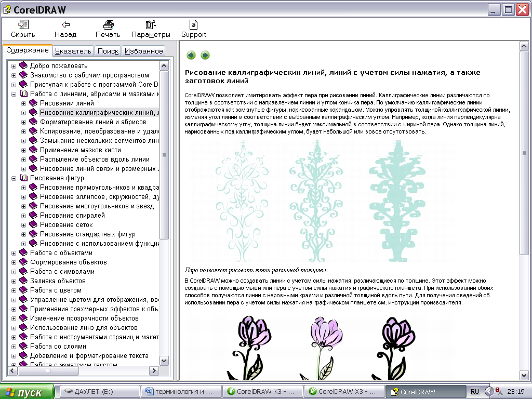The height and width of the screenshot is (399, 532).
Task: Expand Знакомство с рабочим пространством node
Action: (14, 75)
